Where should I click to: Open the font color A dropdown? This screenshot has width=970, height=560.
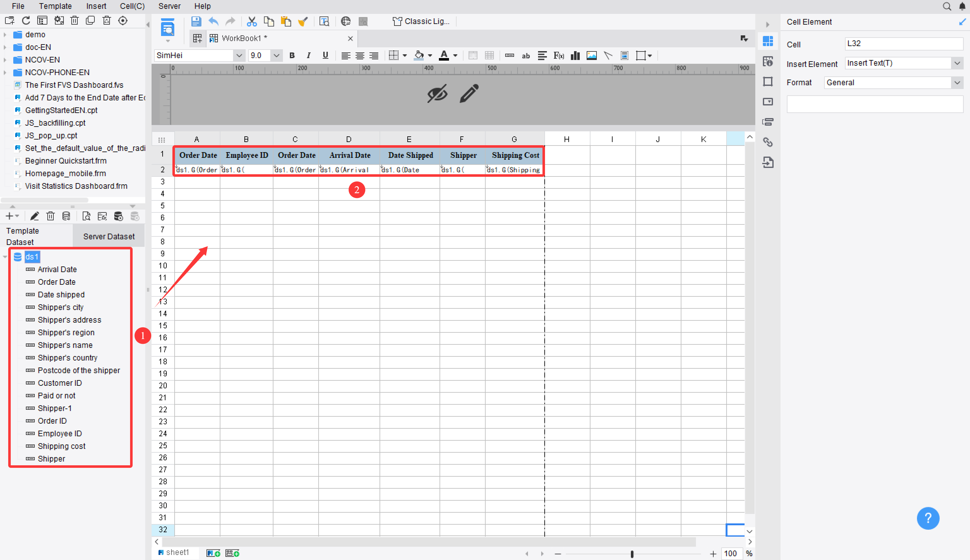(455, 56)
